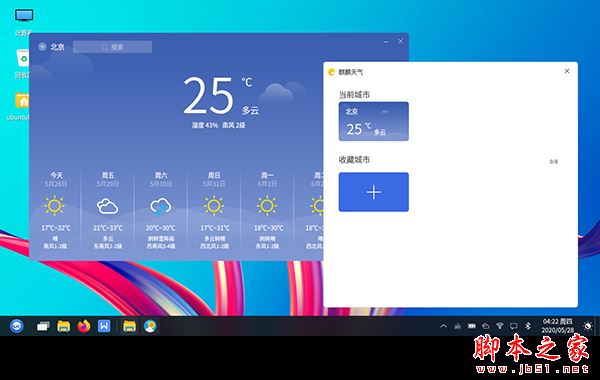Switch to the running file manager window
Viewport: 600px width, 380px height.
point(129,326)
